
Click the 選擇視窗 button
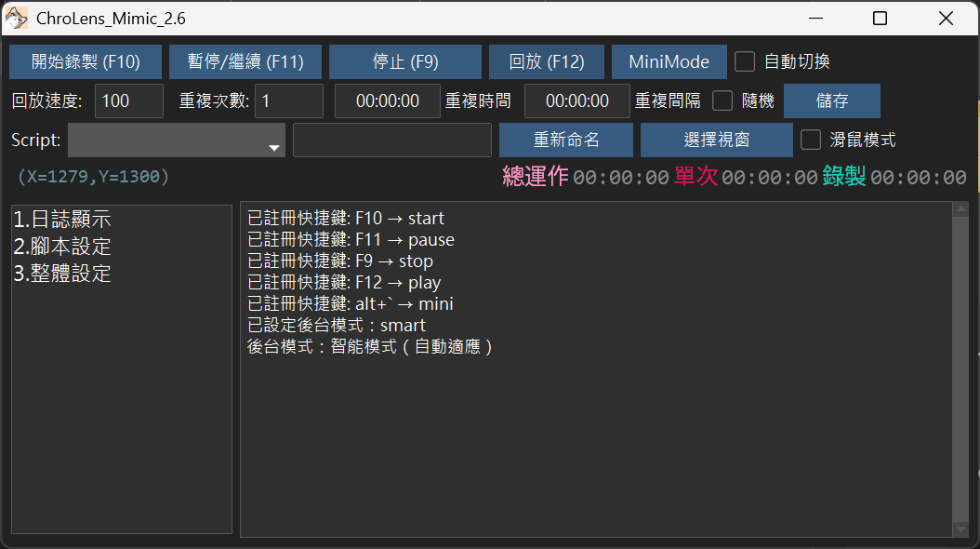tap(717, 141)
